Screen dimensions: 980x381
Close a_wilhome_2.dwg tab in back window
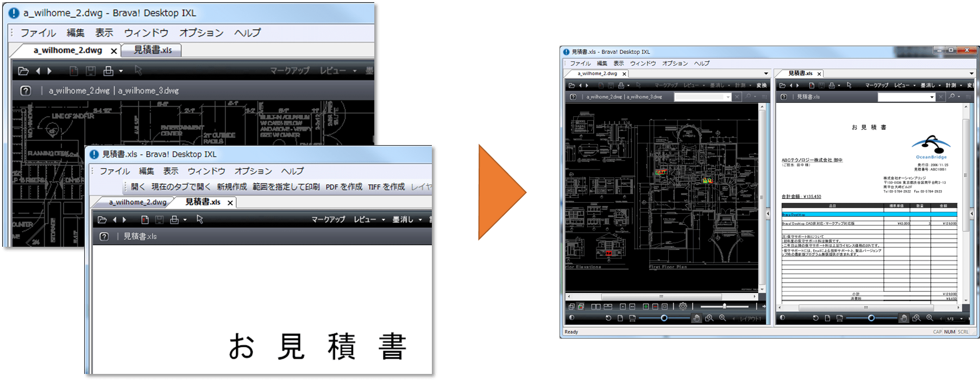(114, 51)
